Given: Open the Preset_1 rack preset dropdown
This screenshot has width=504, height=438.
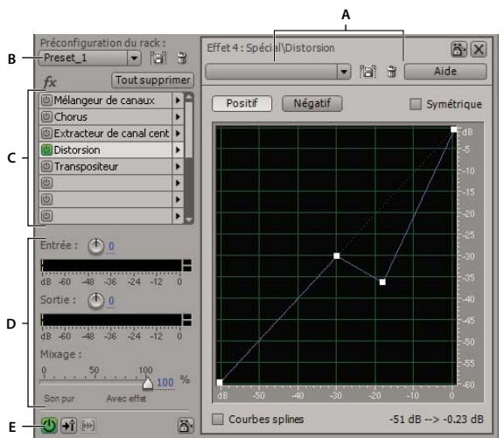Looking at the screenshot, I should pyautogui.click(x=134, y=58).
